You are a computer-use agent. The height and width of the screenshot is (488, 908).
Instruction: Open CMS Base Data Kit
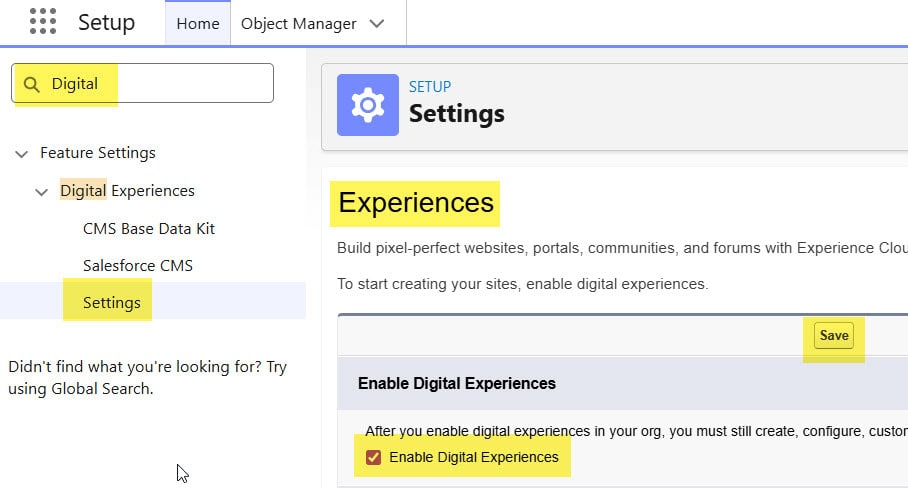pyautogui.click(x=149, y=229)
